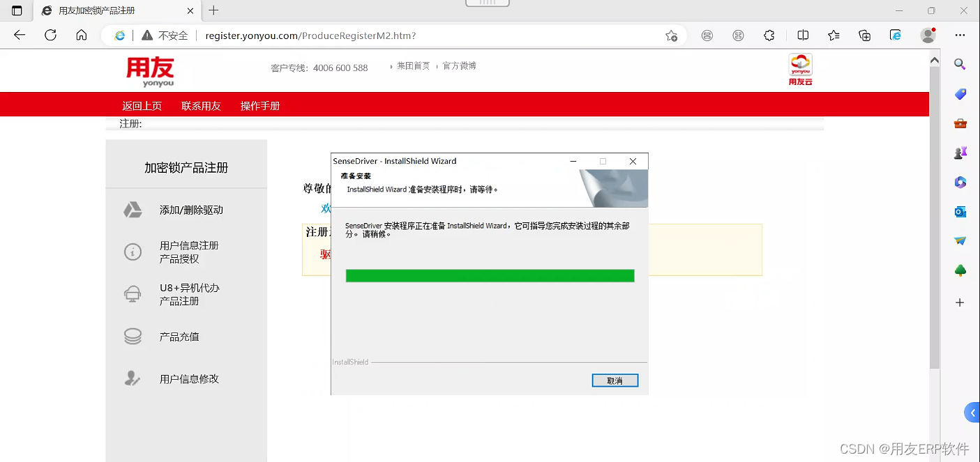Toggle split screen view icon
The image size is (980, 462).
pyautogui.click(x=803, y=36)
